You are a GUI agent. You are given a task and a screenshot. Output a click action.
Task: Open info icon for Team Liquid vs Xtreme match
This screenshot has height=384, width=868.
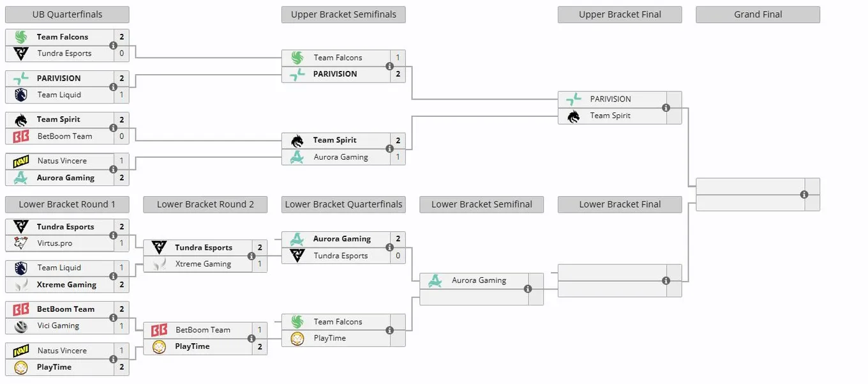point(113,276)
